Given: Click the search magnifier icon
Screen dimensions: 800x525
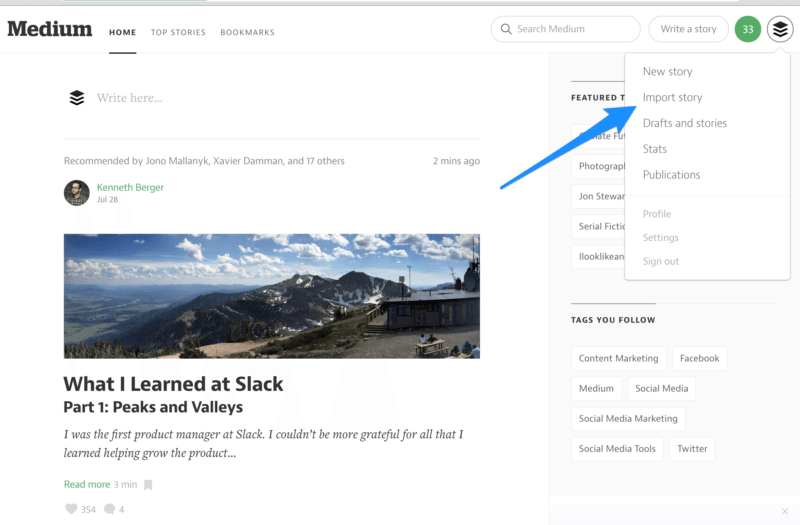Looking at the screenshot, I should [506, 29].
